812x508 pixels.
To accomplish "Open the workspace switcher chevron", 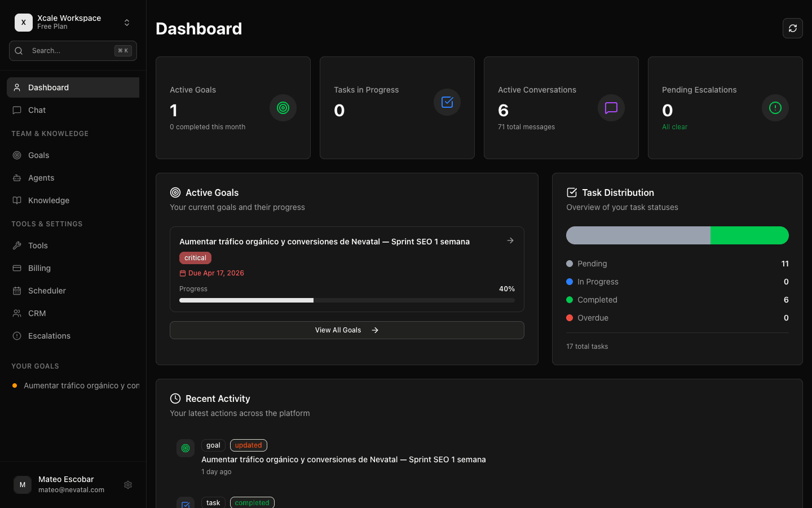I will click(x=127, y=22).
